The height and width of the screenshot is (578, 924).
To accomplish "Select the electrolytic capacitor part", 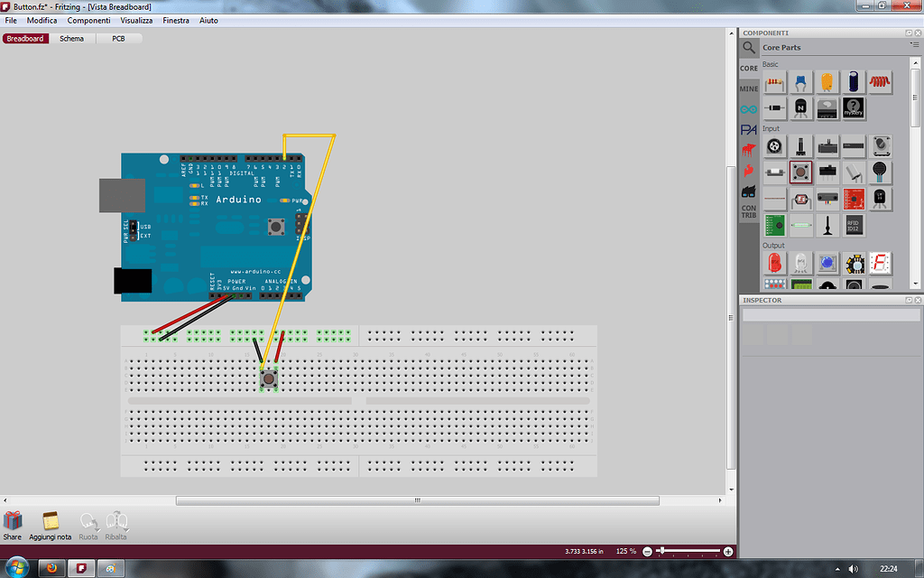I will pyautogui.click(x=852, y=80).
